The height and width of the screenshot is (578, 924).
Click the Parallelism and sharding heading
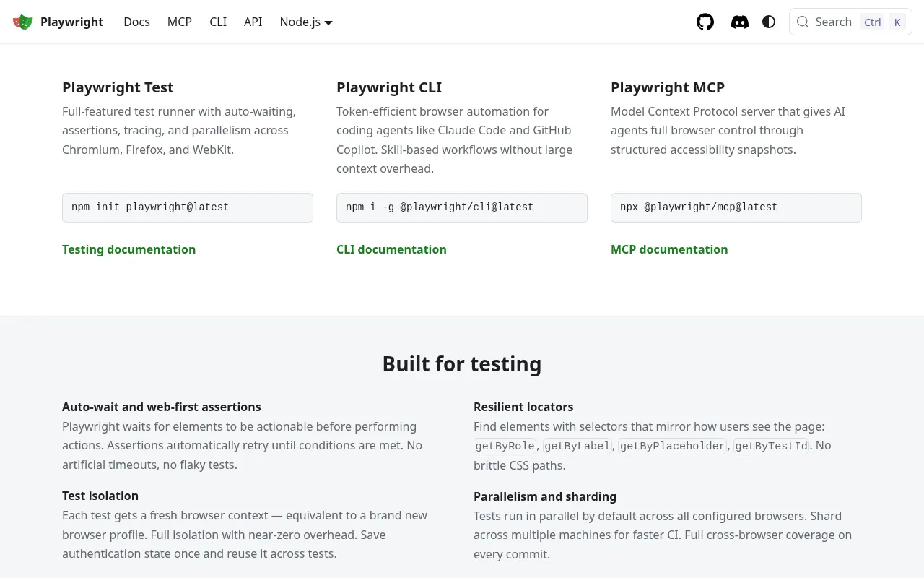(x=545, y=496)
